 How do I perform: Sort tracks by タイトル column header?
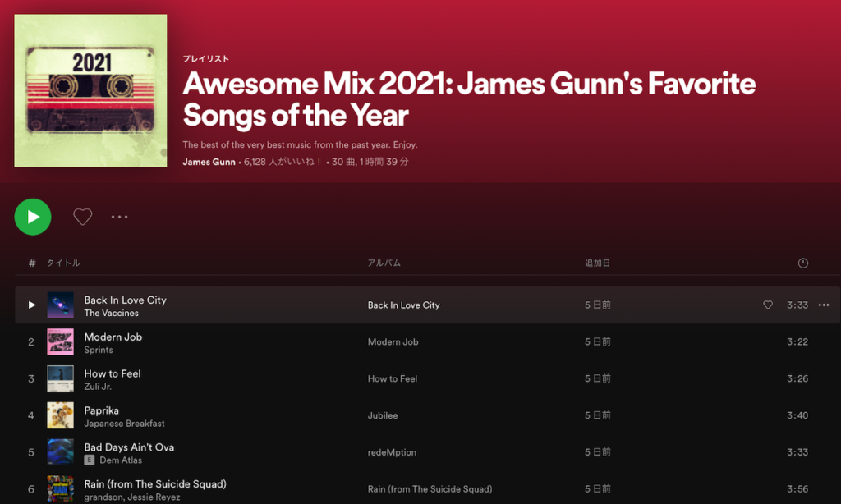[63, 263]
